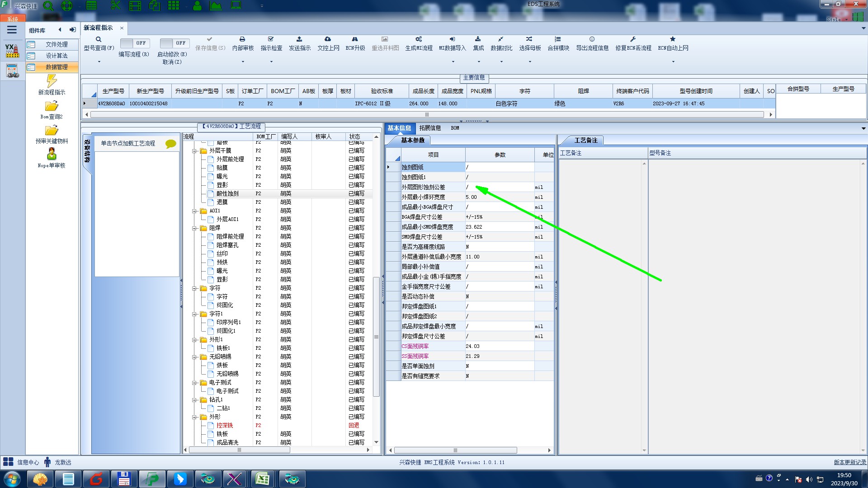868x488 pixels.
Task: Toggle the 编写流程 OFF switch
Action: [x=134, y=43]
